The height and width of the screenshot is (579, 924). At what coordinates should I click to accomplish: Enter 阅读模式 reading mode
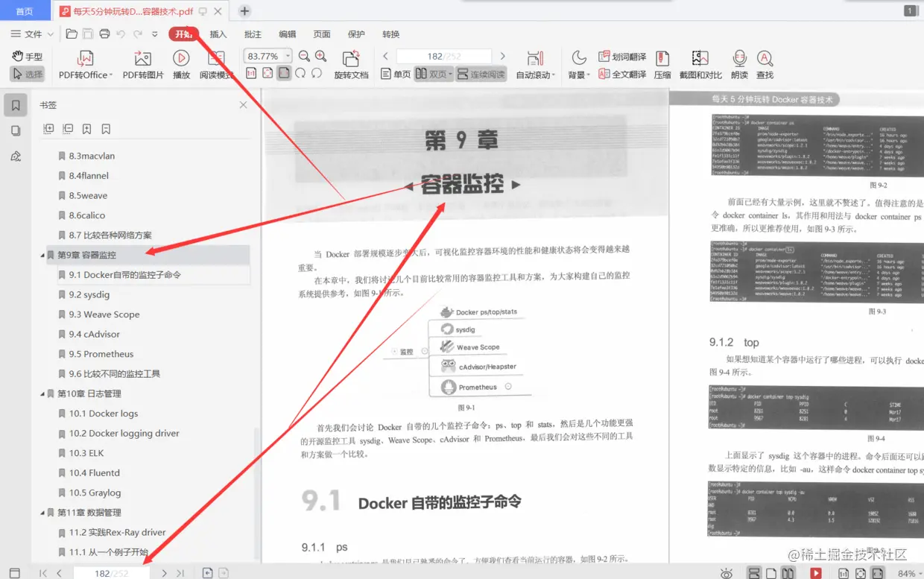point(216,66)
